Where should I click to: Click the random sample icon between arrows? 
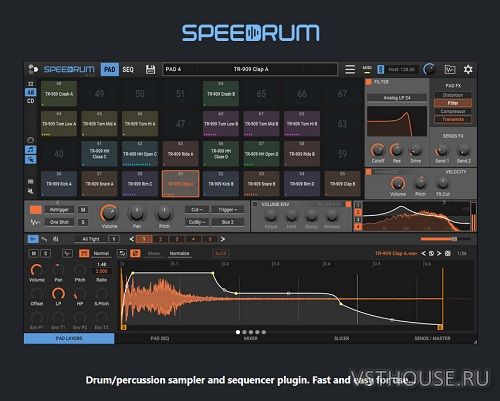pos(431,253)
